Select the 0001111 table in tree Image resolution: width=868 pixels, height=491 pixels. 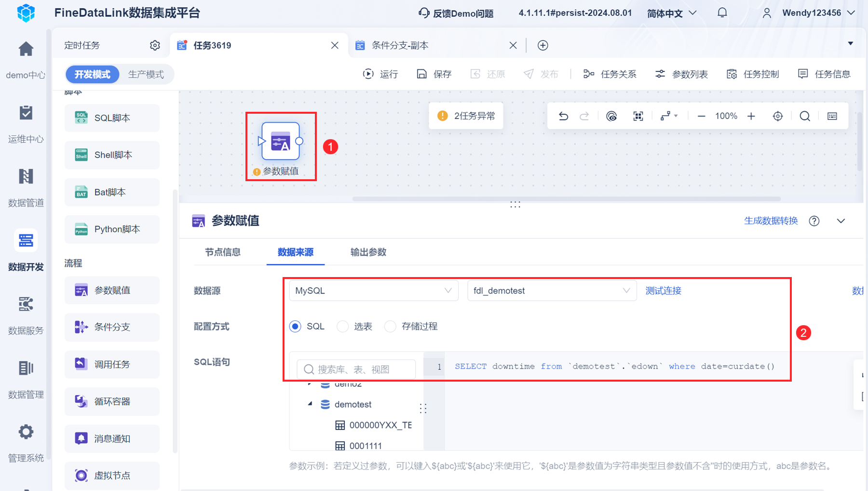358,446
